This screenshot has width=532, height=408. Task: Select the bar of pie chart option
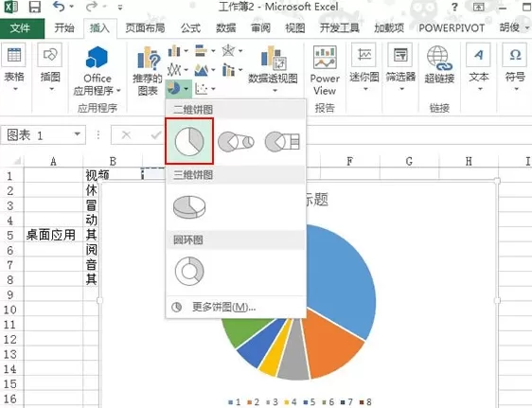[x=282, y=141]
